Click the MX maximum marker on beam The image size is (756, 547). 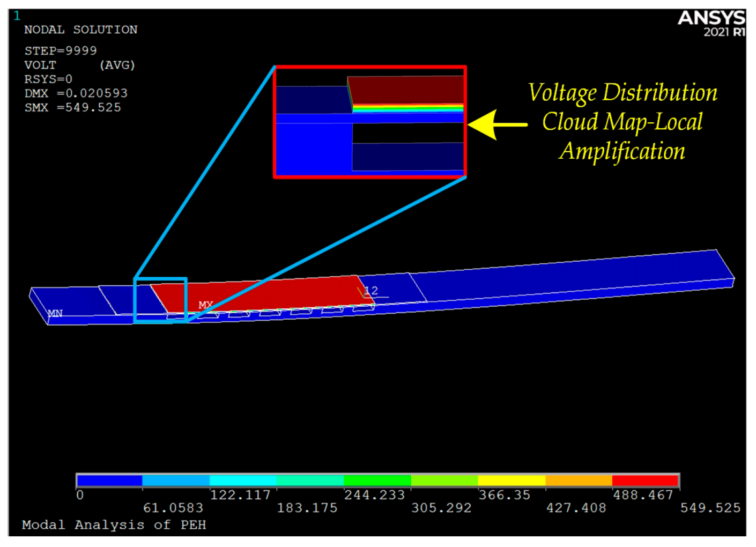[x=206, y=305]
